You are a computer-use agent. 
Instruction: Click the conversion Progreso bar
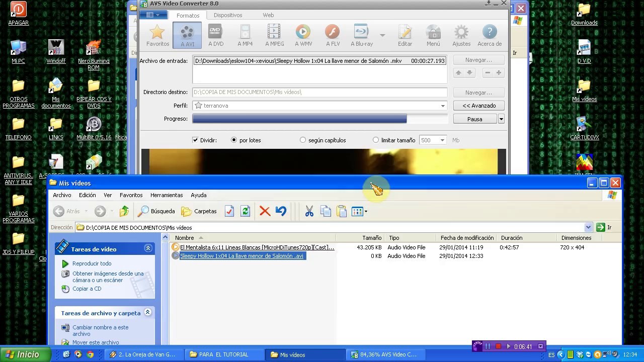tap(320, 119)
